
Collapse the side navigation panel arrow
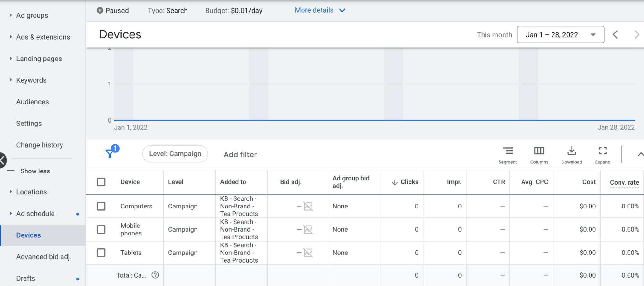[2, 160]
